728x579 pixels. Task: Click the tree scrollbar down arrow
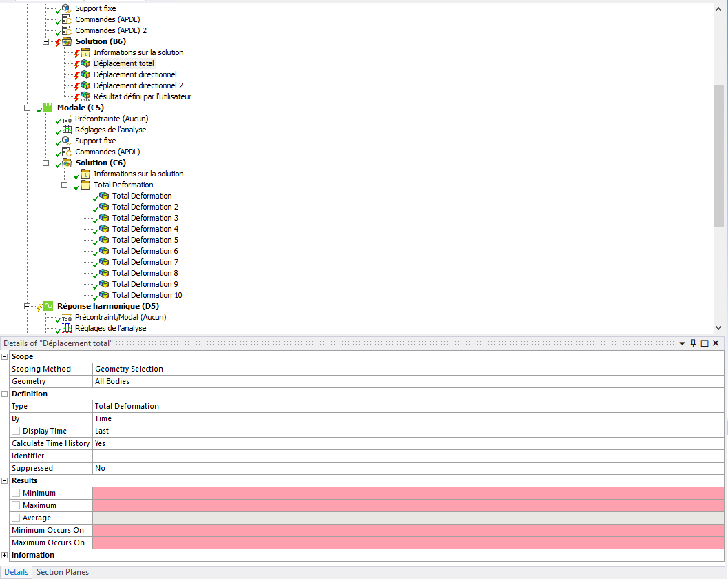click(x=719, y=327)
